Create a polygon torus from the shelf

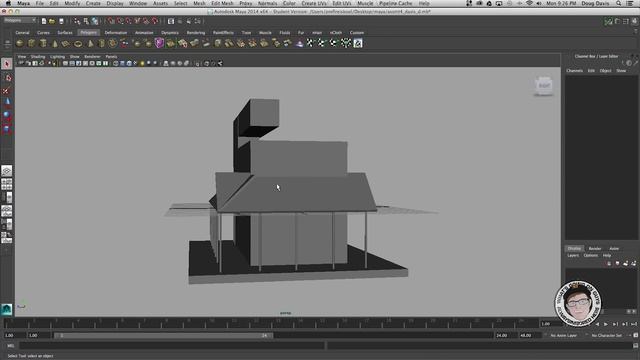click(x=78, y=43)
